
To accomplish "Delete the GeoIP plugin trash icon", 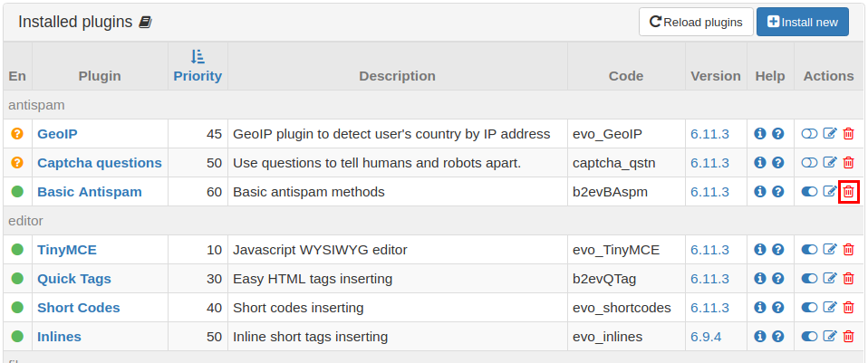I will (848, 133).
